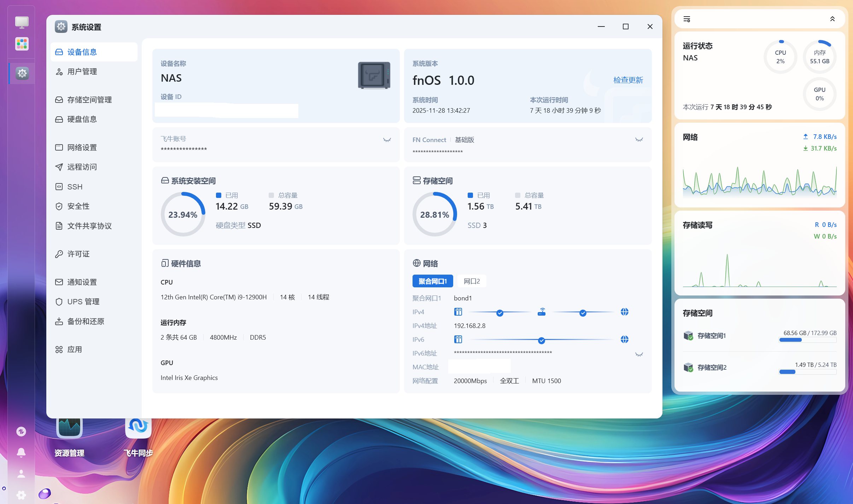This screenshot has height=504, width=853.
Task: Click the 存储空间2 usage progress bar
Action: (x=807, y=372)
